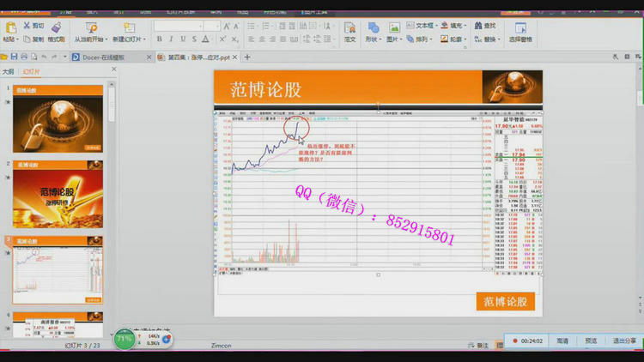
Task: Switch to the Outline (大纲) panel tab
Action: [x=8, y=72]
